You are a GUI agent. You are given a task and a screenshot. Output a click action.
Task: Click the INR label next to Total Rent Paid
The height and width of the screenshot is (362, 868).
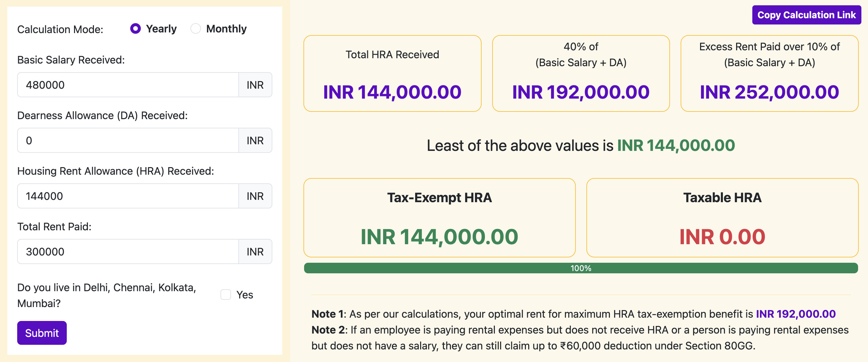pos(255,251)
